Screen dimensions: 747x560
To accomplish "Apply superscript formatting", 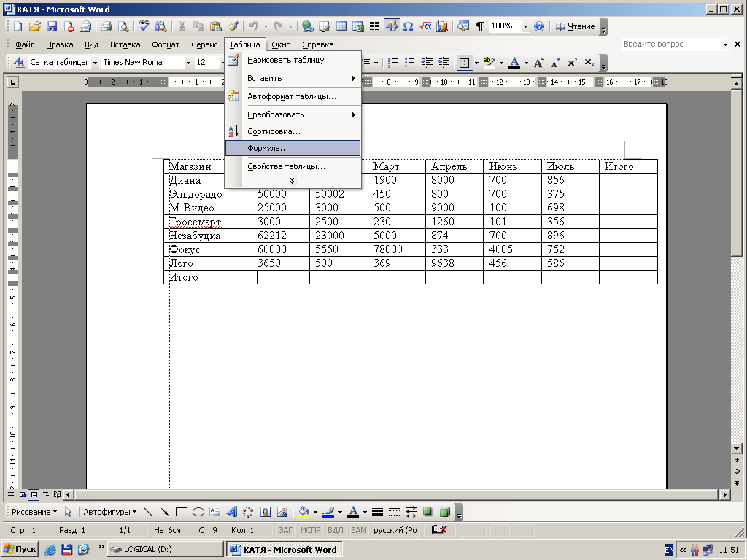I will pos(572,63).
